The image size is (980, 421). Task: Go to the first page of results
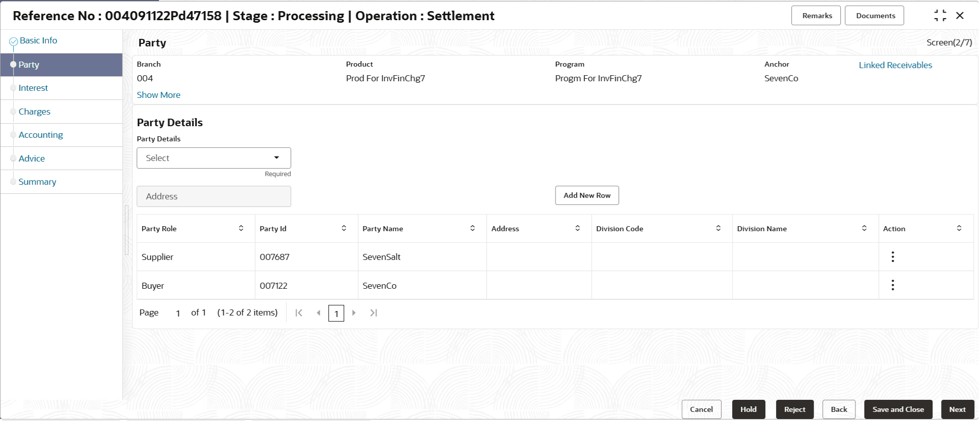299,313
